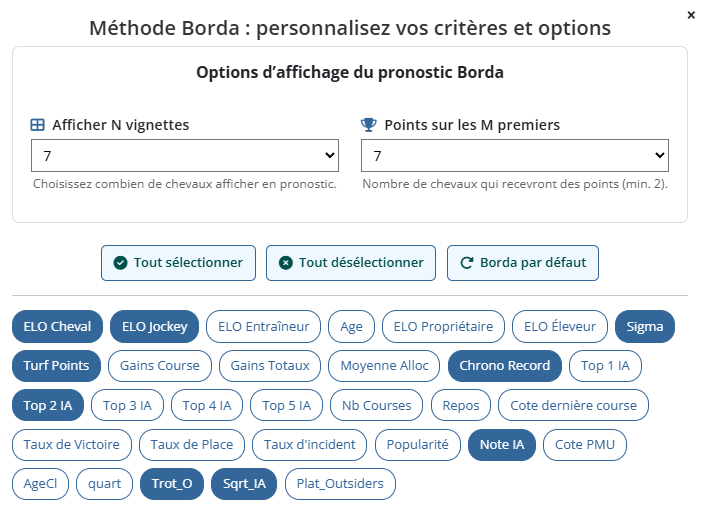Turn off the Chrono Record chip
Image resolution: width=705 pixels, height=514 pixels.
pos(505,366)
